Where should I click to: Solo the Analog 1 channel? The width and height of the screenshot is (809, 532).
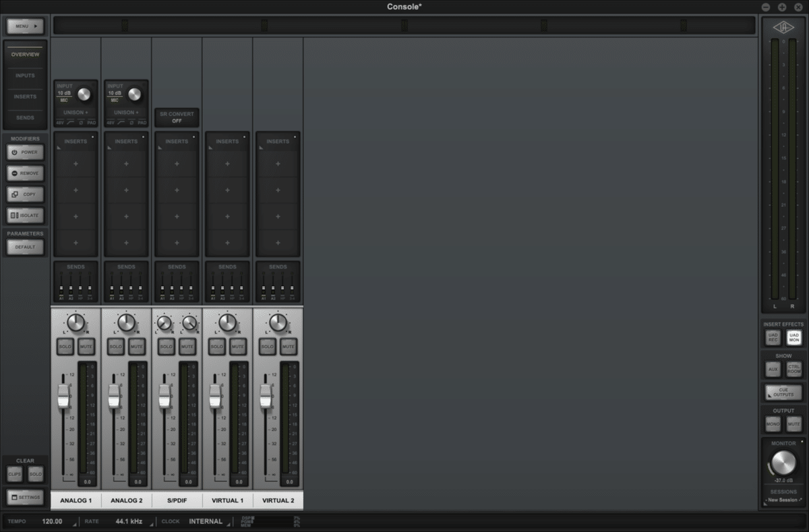(x=65, y=347)
